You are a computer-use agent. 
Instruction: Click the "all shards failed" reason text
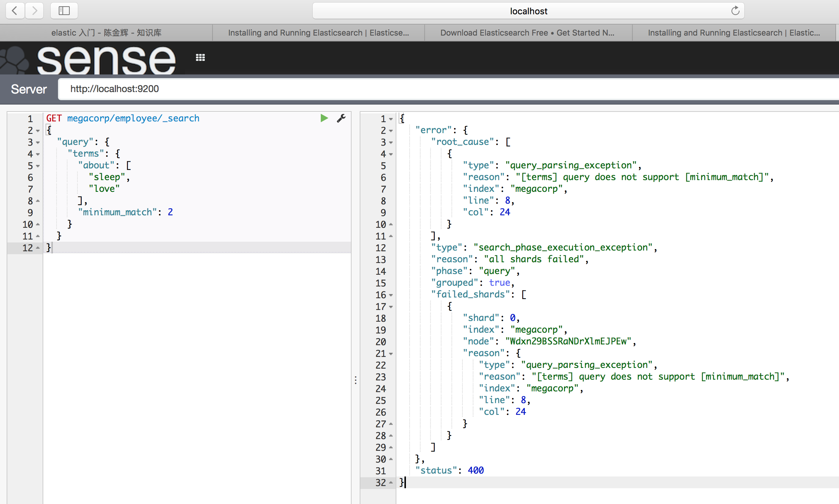point(534,259)
